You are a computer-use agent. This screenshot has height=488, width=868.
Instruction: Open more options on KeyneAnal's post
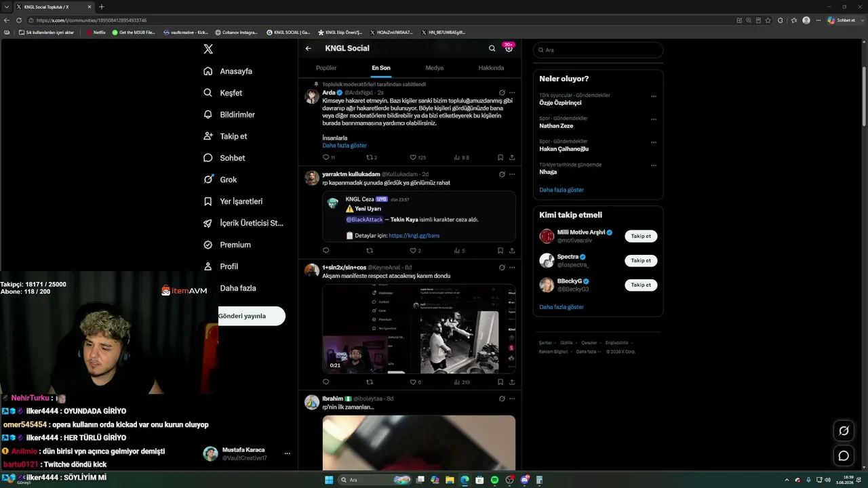[512, 268]
